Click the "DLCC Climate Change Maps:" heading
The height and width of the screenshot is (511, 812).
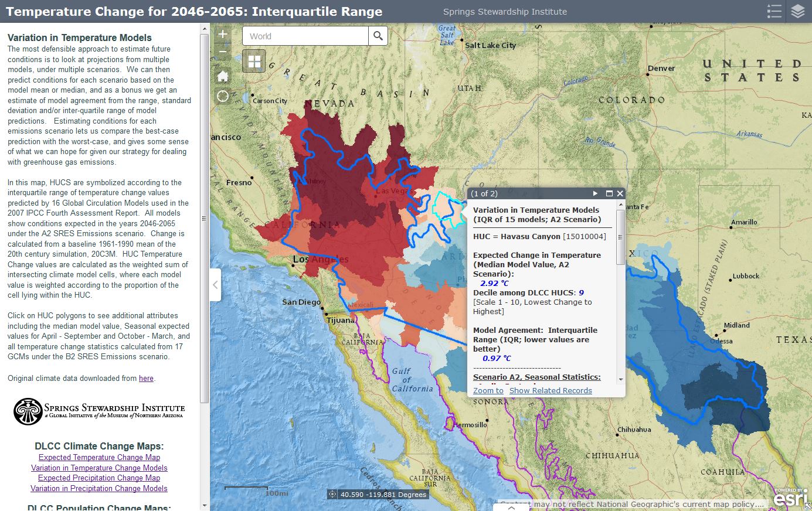pyautogui.click(x=99, y=447)
